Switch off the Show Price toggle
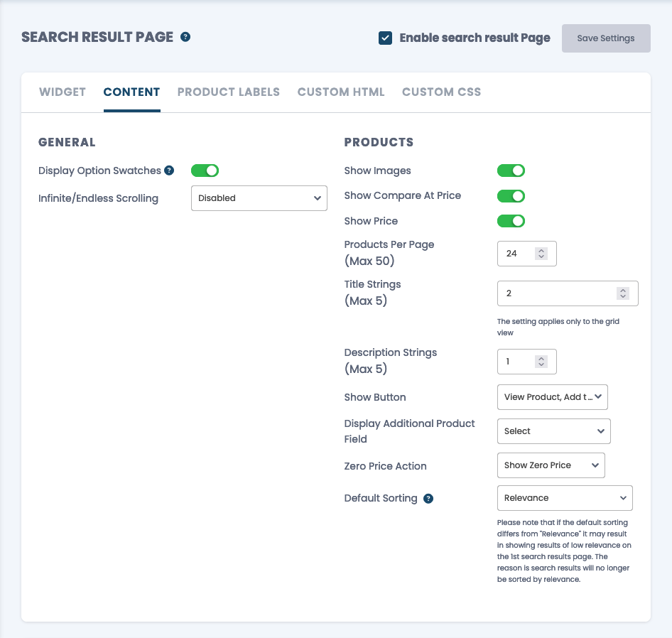This screenshot has height=638, width=672. click(x=511, y=221)
